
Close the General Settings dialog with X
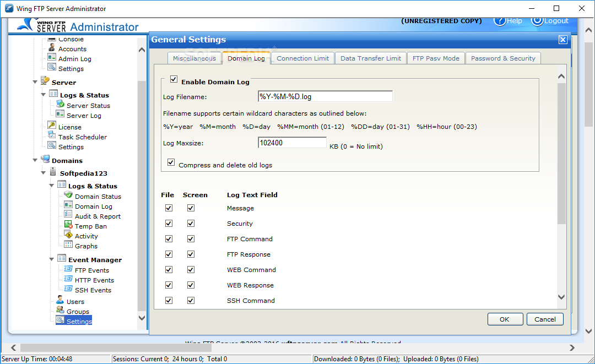pyautogui.click(x=563, y=40)
